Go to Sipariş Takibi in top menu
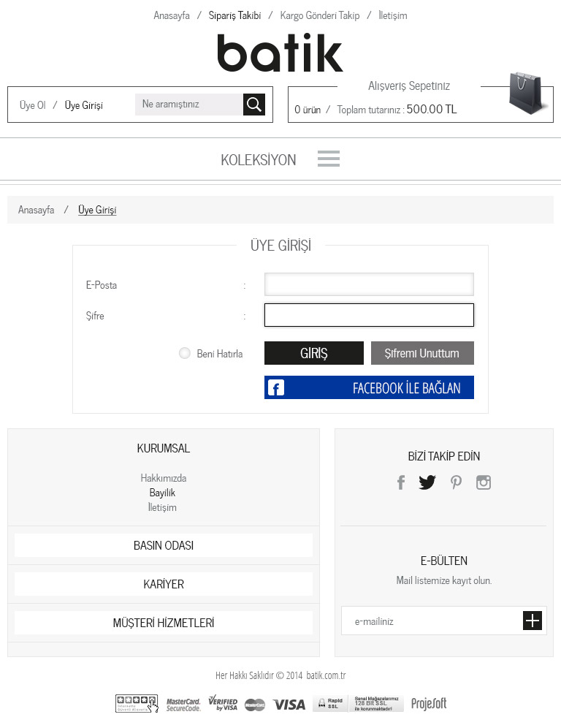 [234, 15]
